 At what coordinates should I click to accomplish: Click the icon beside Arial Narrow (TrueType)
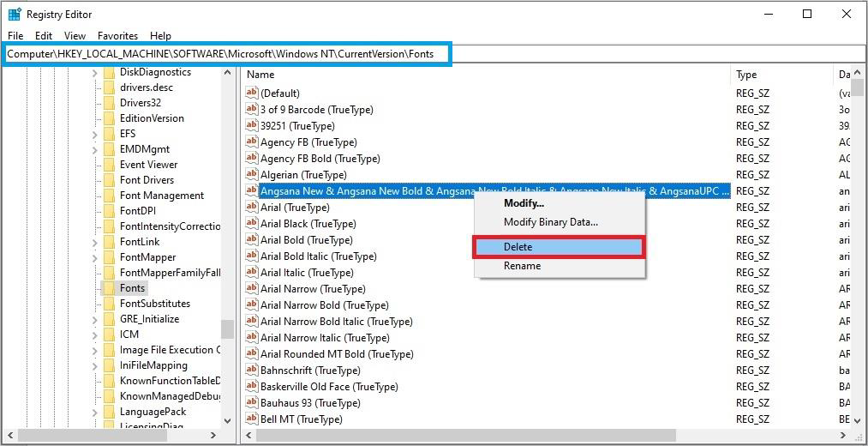click(x=252, y=289)
